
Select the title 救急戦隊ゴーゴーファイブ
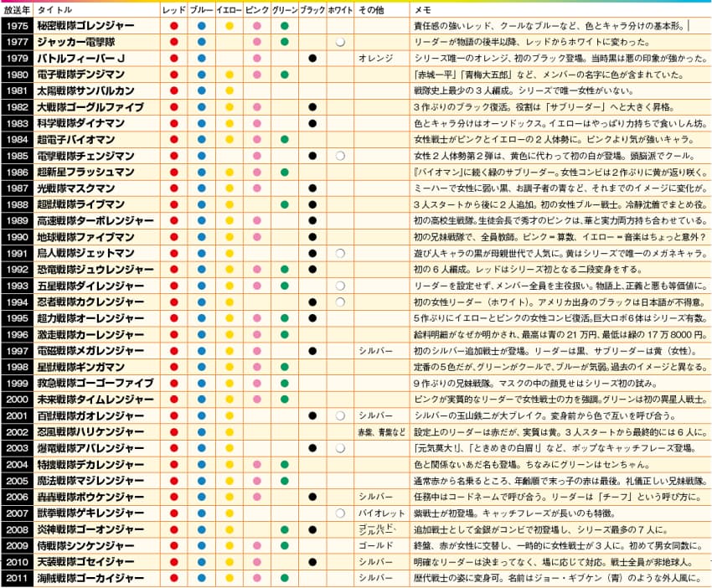(95, 384)
